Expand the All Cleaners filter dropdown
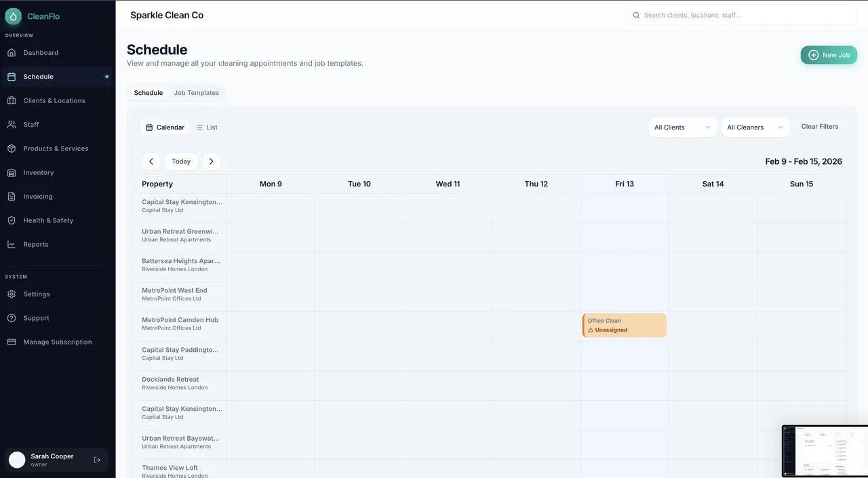 tap(755, 127)
